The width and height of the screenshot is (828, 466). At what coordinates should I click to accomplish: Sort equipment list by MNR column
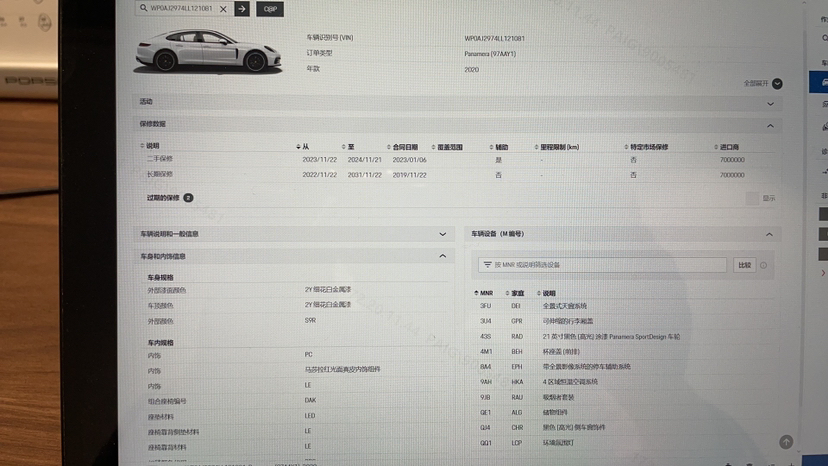[483, 293]
